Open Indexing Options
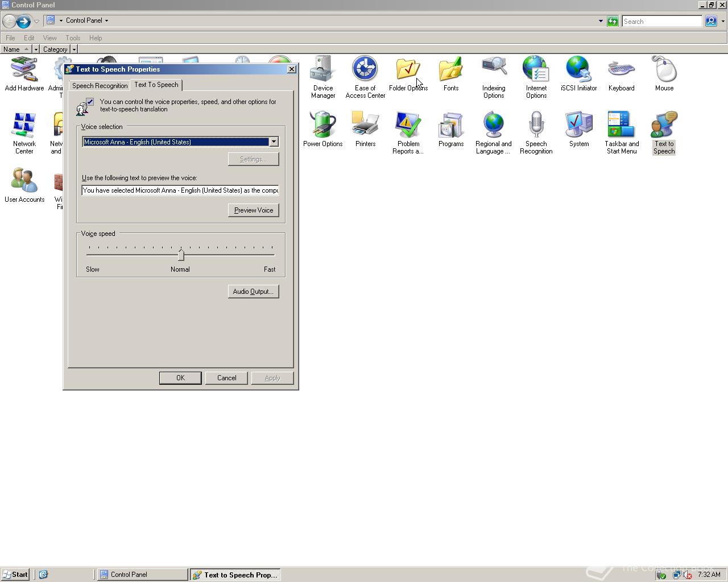728x582 pixels. pyautogui.click(x=494, y=77)
